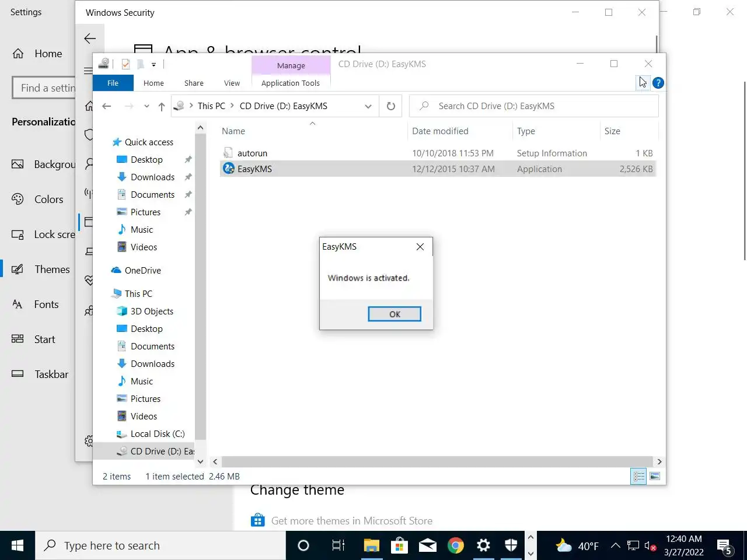This screenshot has width=747, height=560.
Task: Switch to the Home ribbon tab
Action: pyautogui.click(x=153, y=83)
